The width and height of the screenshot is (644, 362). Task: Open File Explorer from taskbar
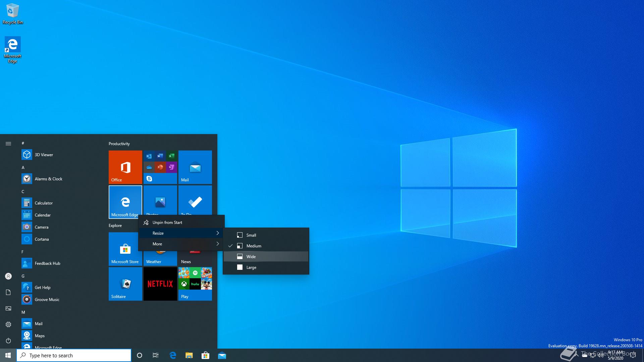point(189,355)
